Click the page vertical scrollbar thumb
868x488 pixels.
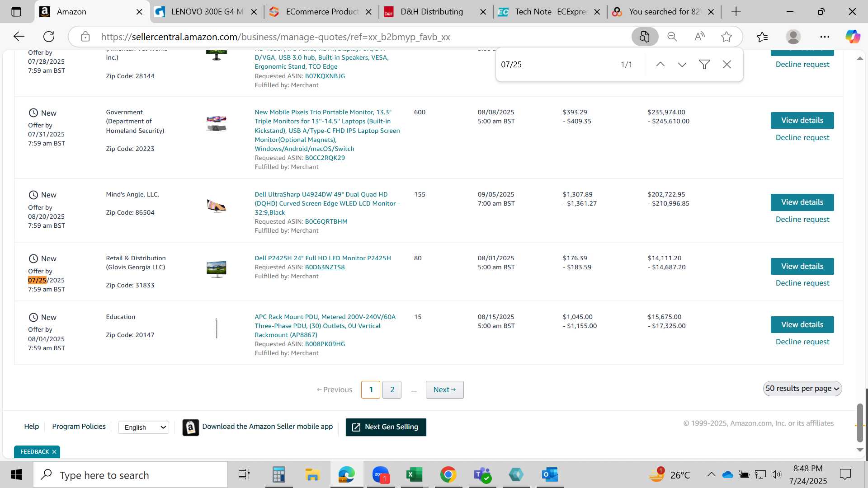pyautogui.click(x=860, y=422)
